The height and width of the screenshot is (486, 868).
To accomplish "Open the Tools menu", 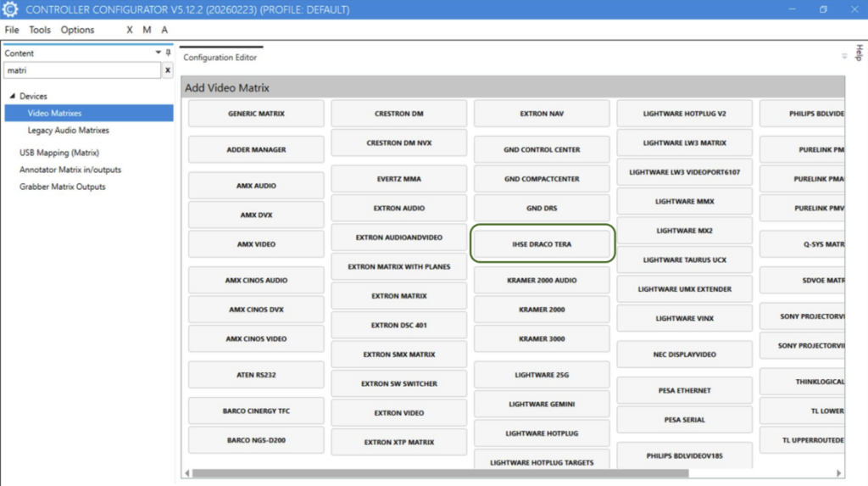I will click(x=40, y=30).
